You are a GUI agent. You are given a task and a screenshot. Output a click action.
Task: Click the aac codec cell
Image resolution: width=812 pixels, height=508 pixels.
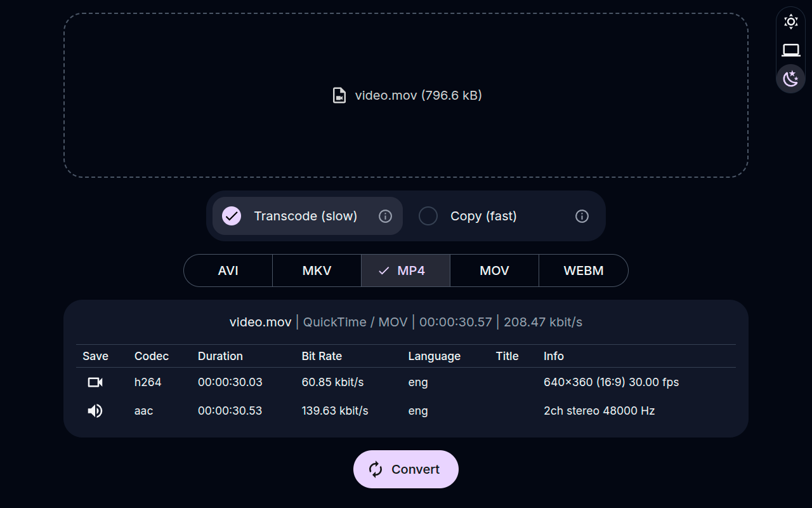pos(144,411)
